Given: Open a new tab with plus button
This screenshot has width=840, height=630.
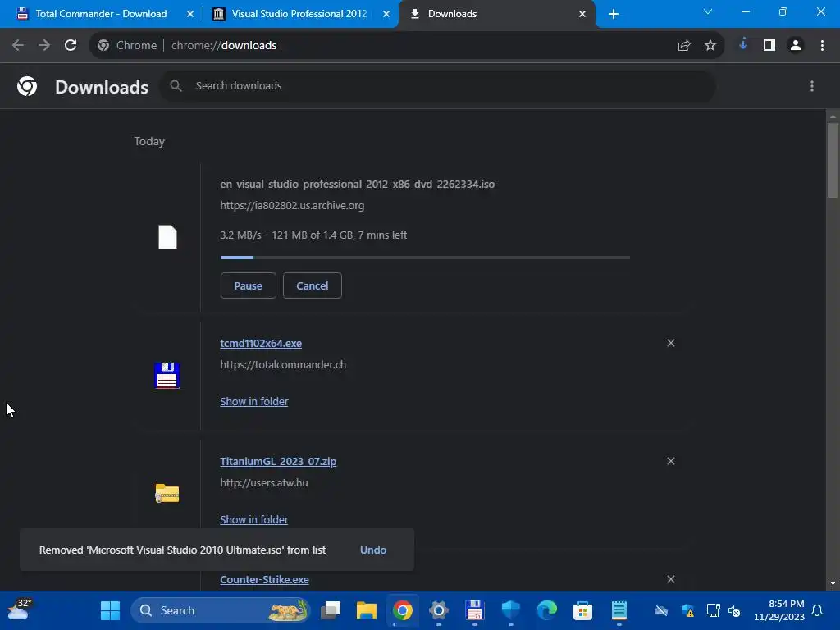Looking at the screenshot, I should click(614, 14).
